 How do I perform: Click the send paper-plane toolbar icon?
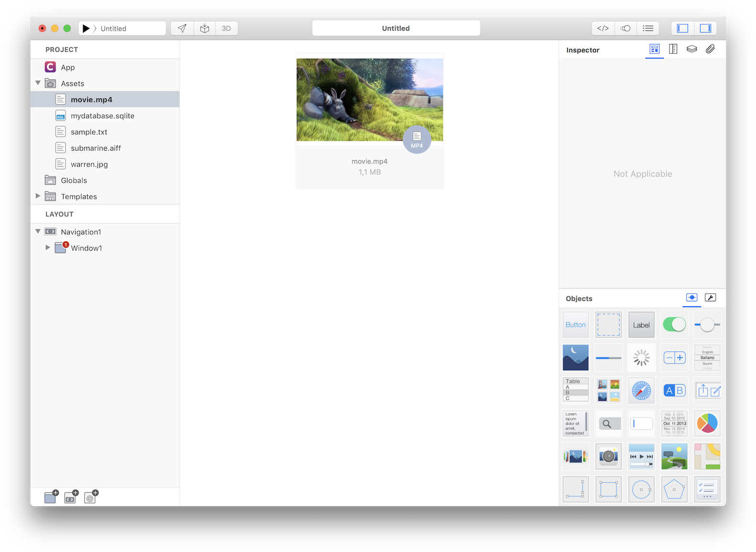pos(182,29)
